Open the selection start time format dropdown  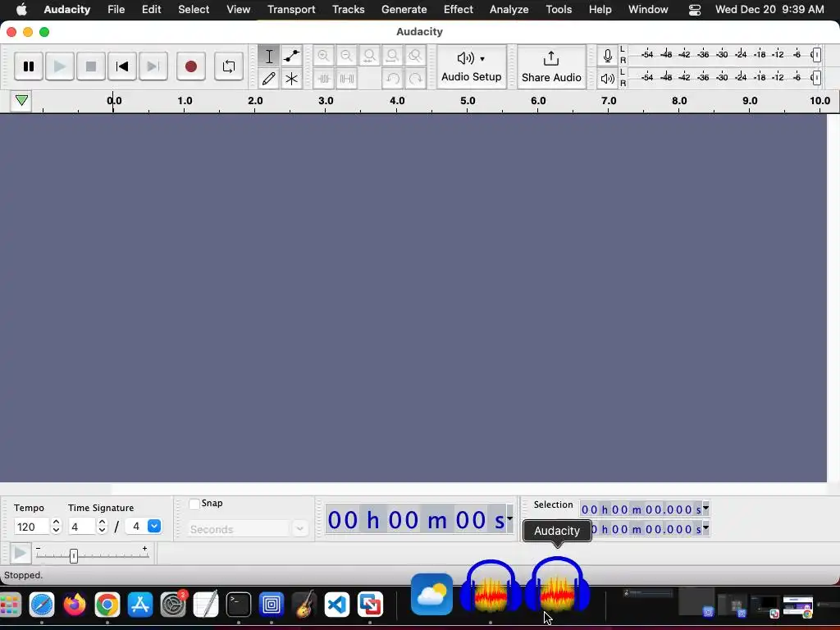point(706,507)
